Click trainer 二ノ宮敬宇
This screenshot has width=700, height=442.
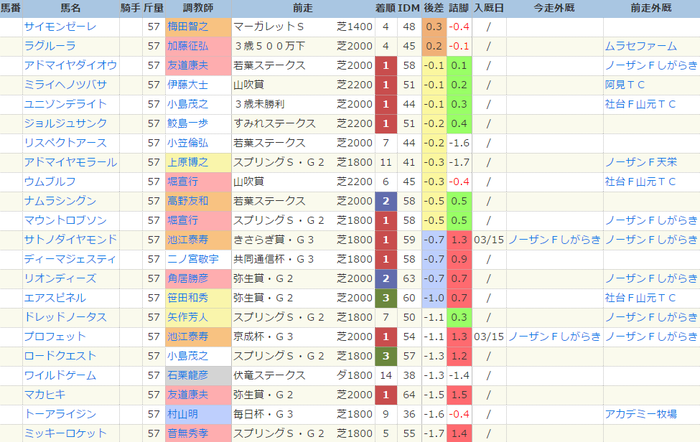[x=193, y=259]
